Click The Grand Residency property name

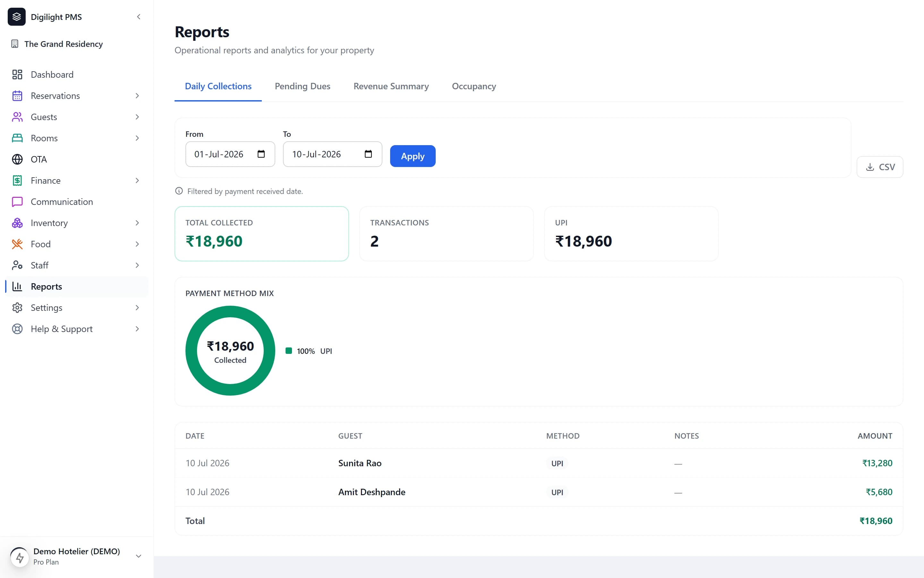(x=64, y=44)
